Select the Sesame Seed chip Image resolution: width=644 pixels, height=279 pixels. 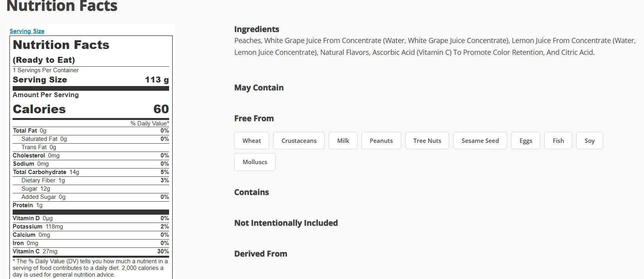pyautogui.click(x=480, y=140)
